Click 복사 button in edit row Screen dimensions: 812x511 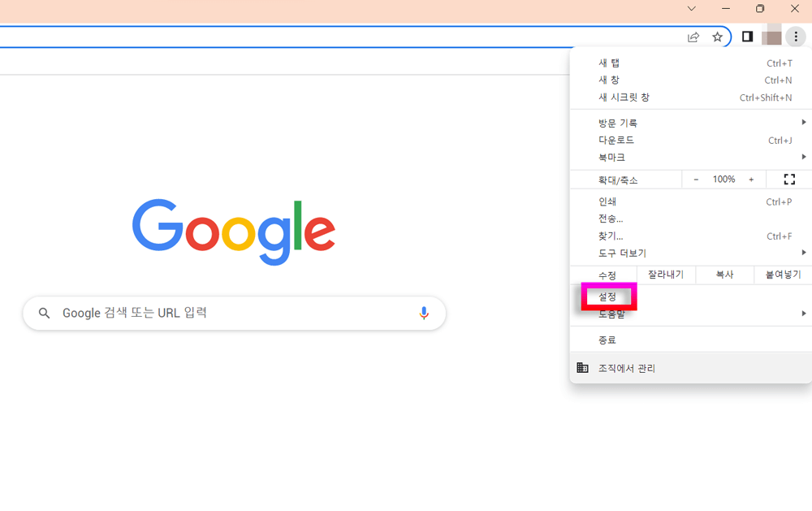[724, 275]
